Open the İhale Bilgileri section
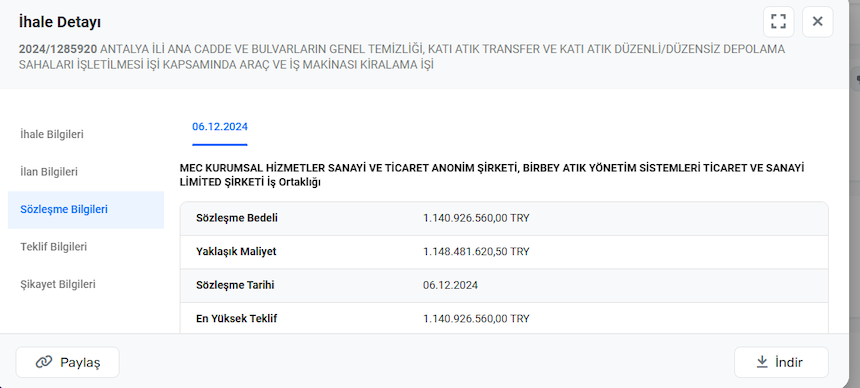The width and height of the screenshot is (860, 388). pos(52,134)
